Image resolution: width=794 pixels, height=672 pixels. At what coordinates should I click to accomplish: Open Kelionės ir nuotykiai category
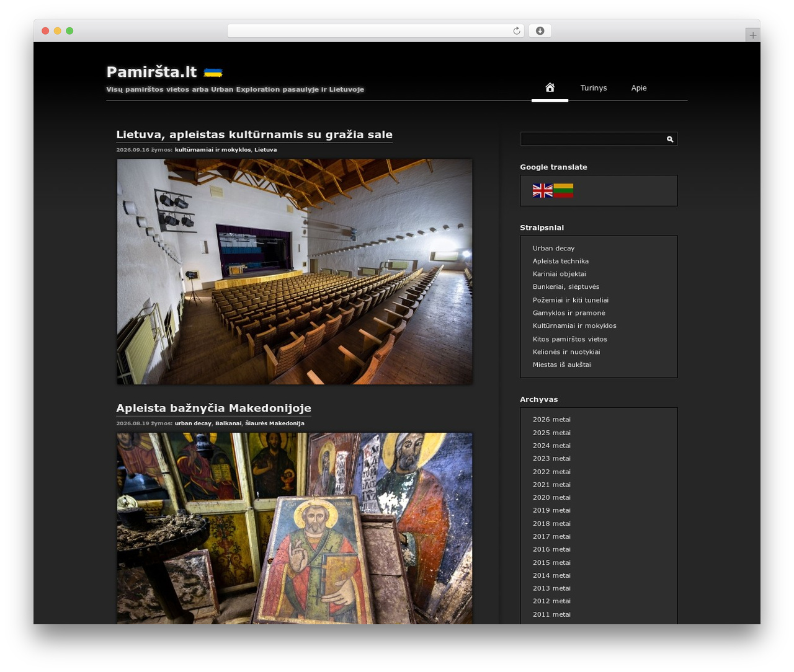tap(566, 352)
